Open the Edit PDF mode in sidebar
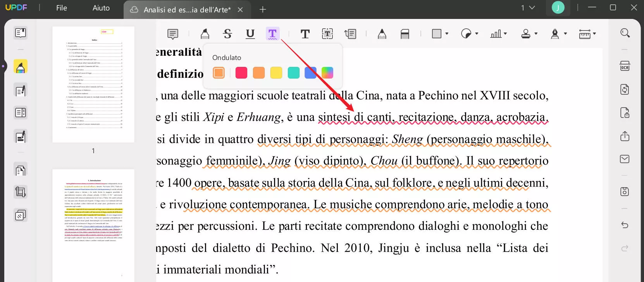644x282 pixels. (x=21, y=91)
